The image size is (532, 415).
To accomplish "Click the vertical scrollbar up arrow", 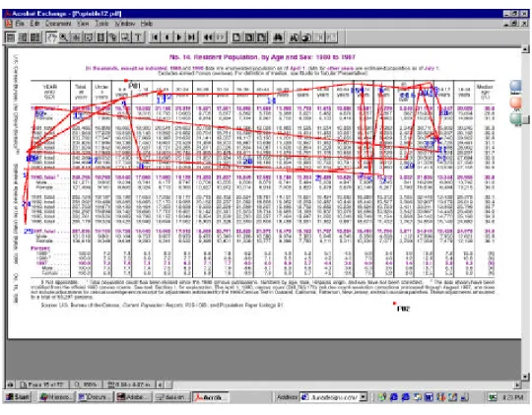I will click(525, 49).
